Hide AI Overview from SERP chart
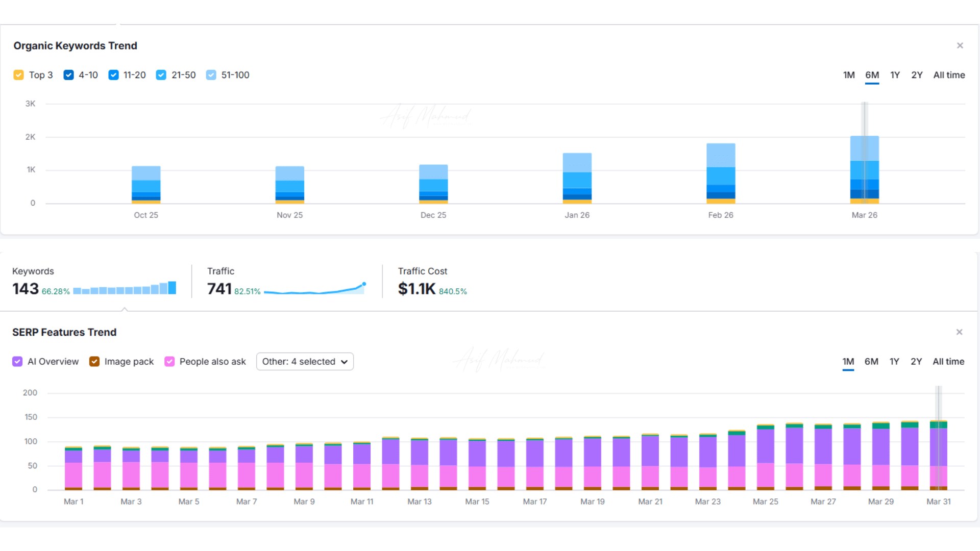 click(x=17, y=362)
